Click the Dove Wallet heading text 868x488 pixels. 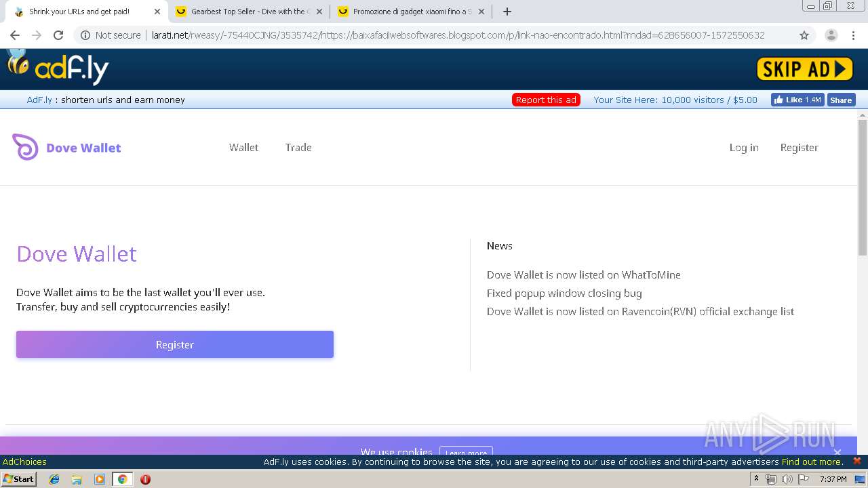[77, 253]
